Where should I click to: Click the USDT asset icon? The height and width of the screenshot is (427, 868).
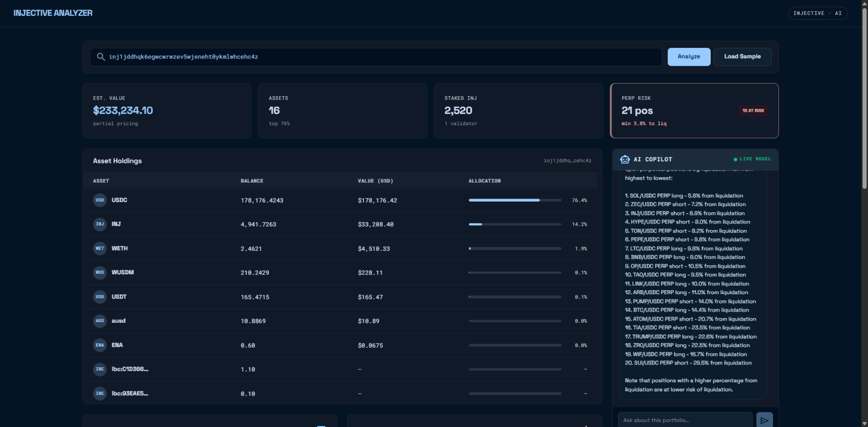tap(100, 297)
